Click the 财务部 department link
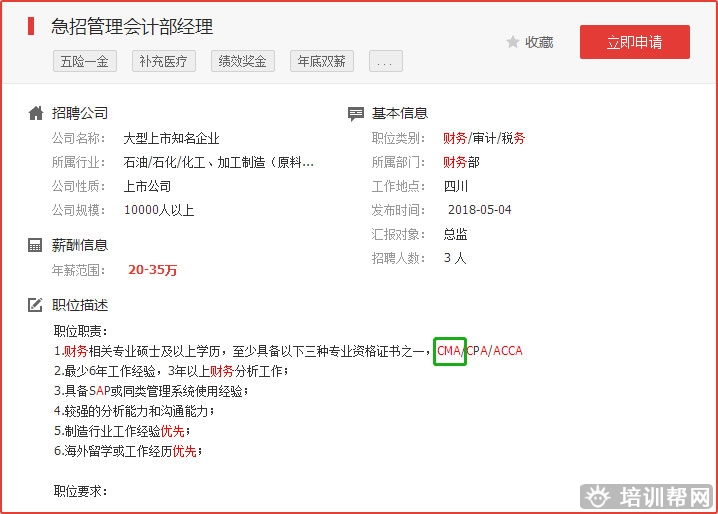The width and height of the screenshot is (718, 514). (x=461, y=162)
